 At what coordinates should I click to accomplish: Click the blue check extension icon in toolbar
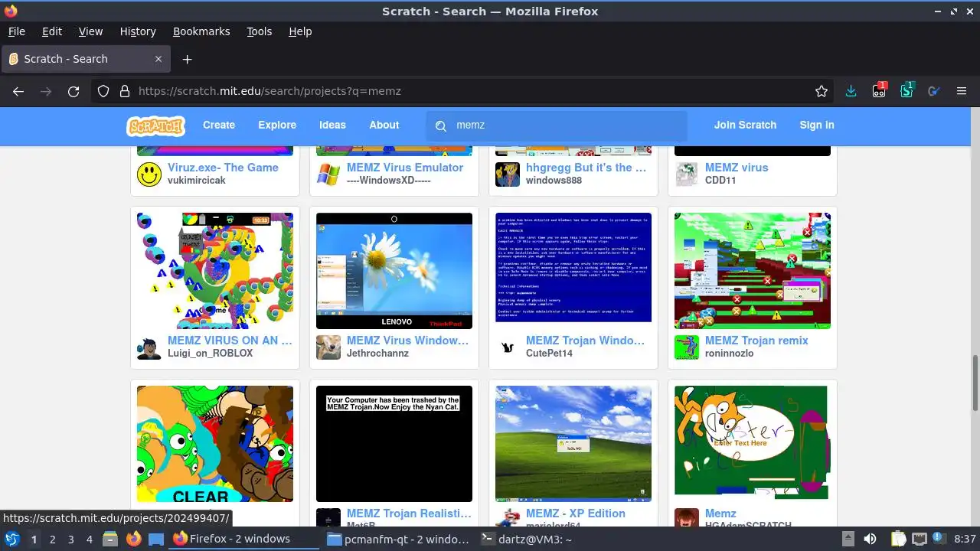(x=933, y=91)
